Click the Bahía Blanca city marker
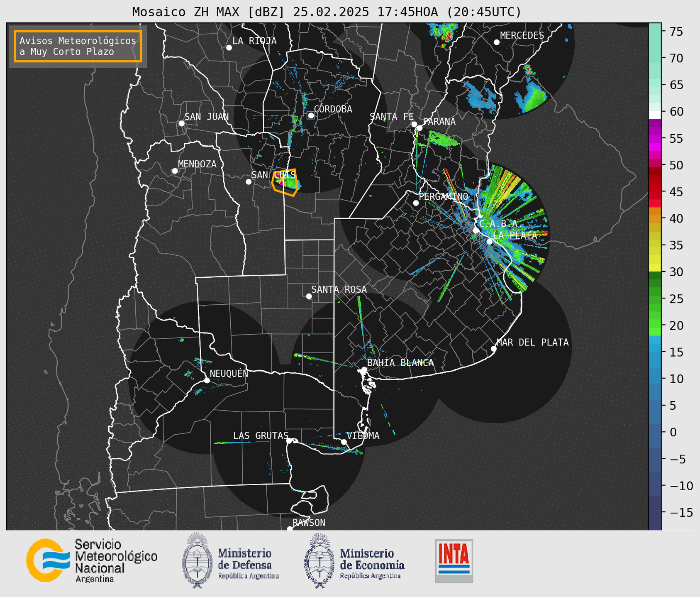 (364, 369)
